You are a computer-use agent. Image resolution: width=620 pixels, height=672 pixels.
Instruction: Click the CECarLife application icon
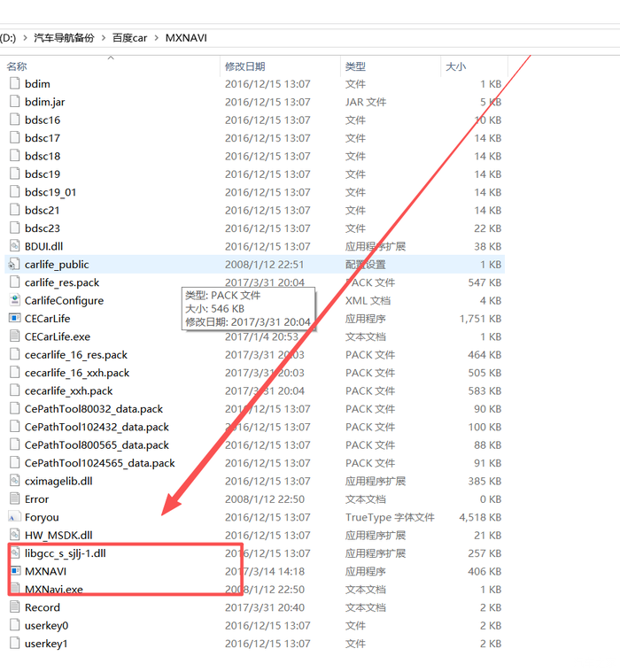[x=14, y=319]
